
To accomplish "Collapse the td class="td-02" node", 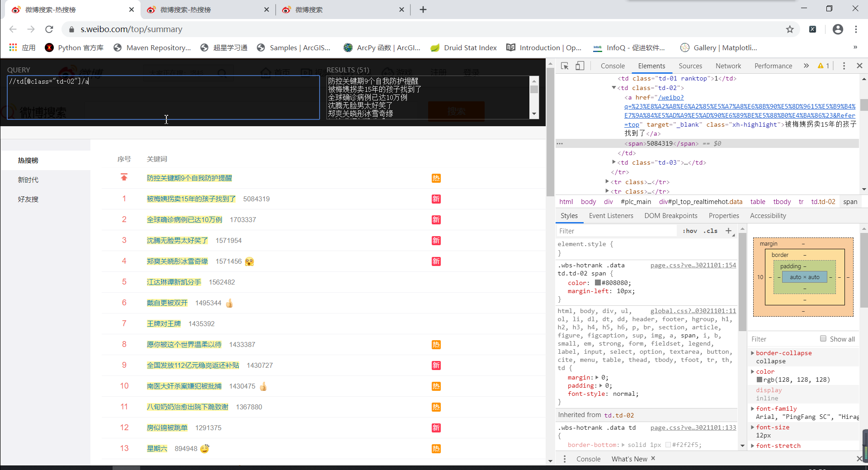I will coord(614,88).
